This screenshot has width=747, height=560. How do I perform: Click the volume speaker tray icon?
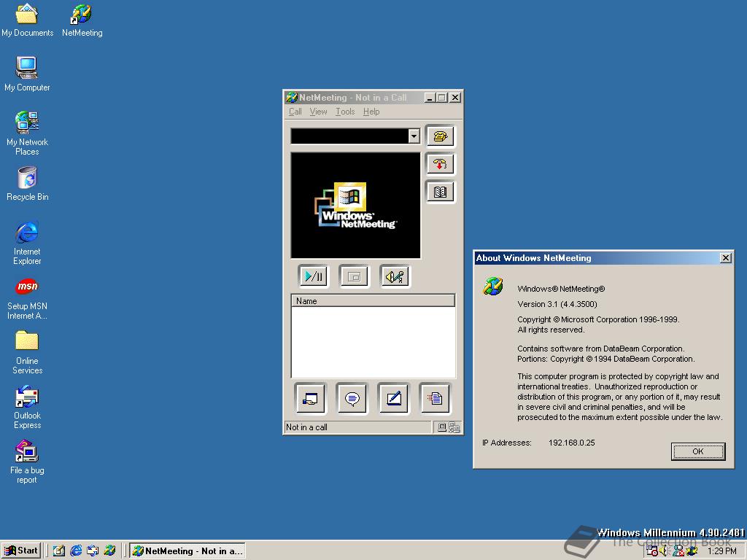664,551
